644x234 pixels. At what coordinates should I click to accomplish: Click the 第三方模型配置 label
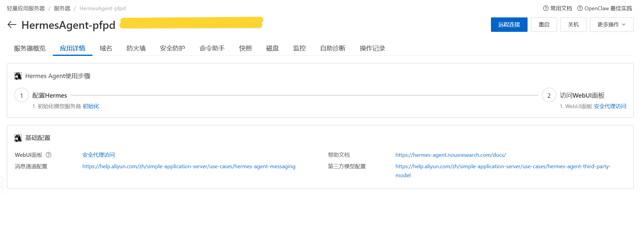click(x=347, y=166)
